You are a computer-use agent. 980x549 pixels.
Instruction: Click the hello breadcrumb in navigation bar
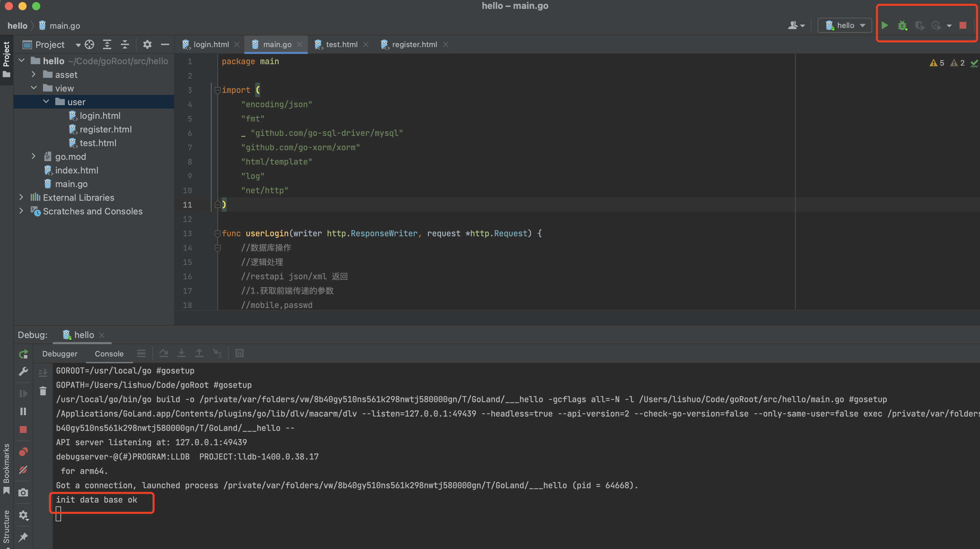[17, 26]
